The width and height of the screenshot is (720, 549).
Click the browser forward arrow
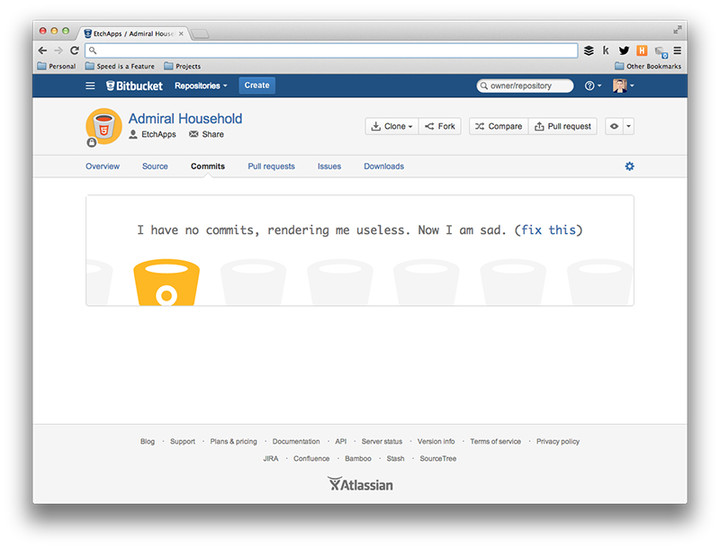pos(58,50)
